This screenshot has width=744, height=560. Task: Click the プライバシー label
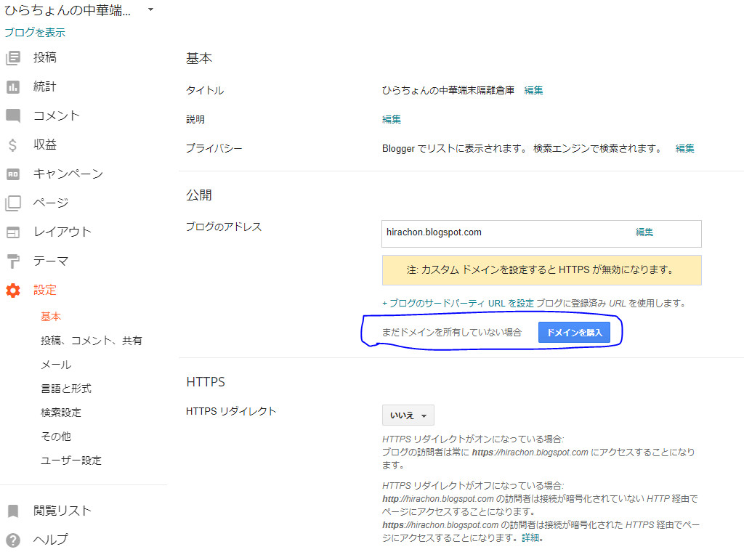(214, 148)
